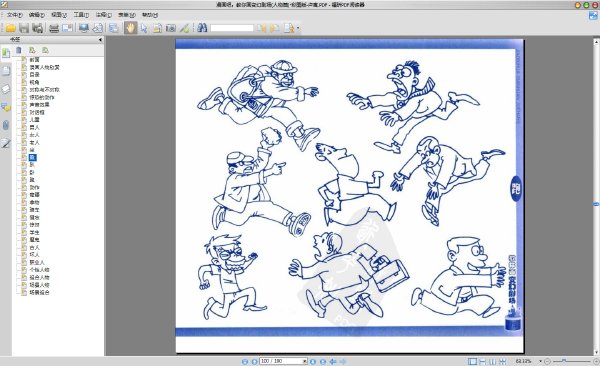Image resolution: width=600 pixels, height=366 pixels.
Task: Select the 场景组合 bookmark
Action: 39,292
